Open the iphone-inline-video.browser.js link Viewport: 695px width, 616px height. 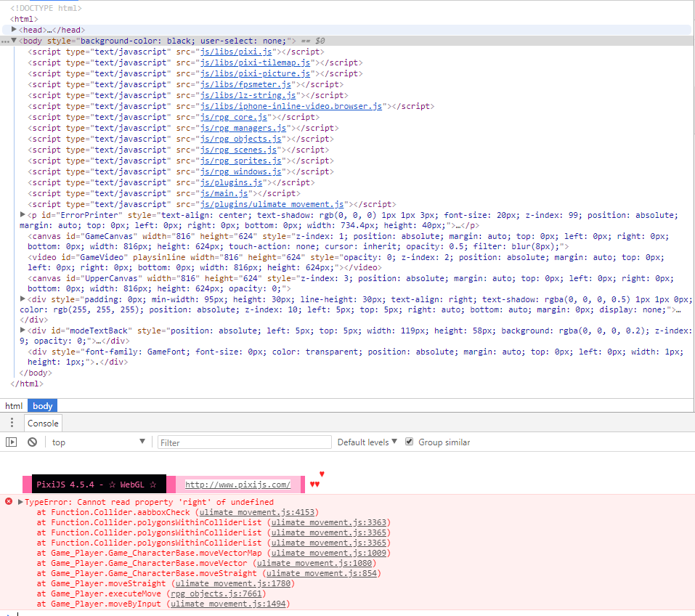tap(291, 106)
